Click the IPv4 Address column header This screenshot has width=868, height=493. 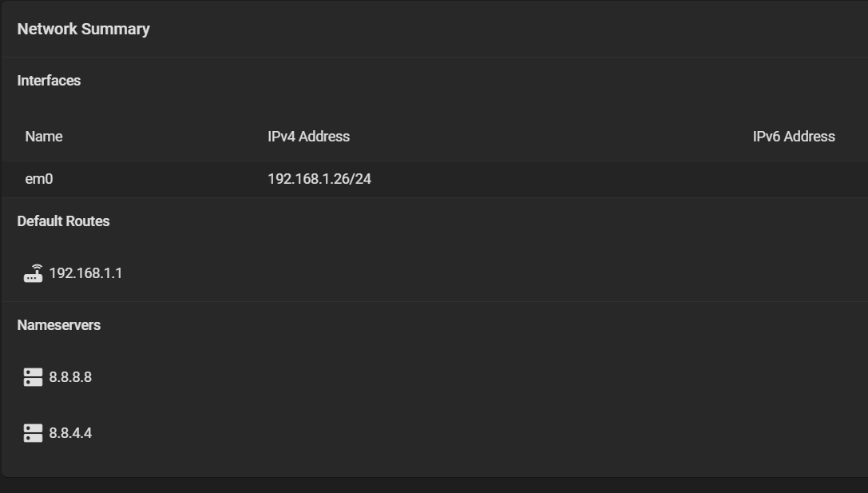pos(309,137)
